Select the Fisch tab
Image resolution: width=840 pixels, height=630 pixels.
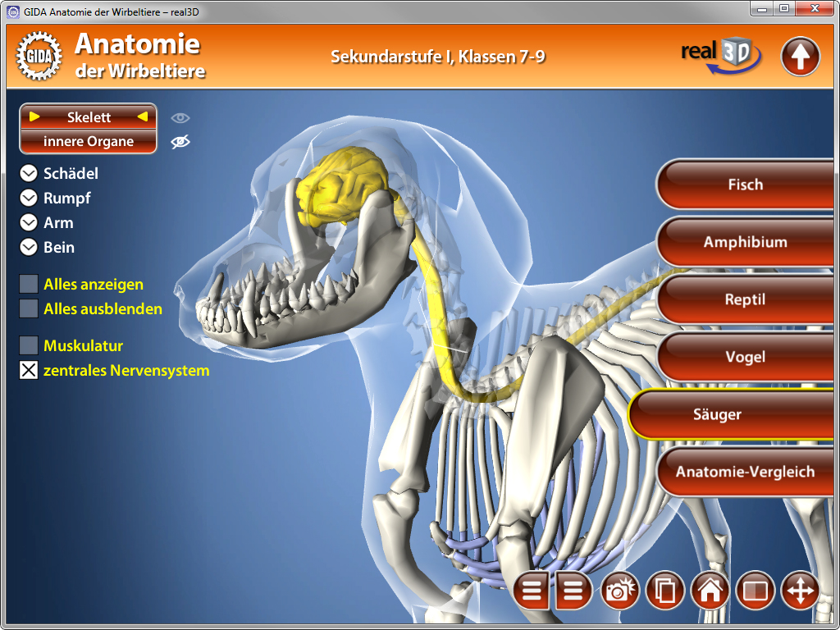[745, 185]
